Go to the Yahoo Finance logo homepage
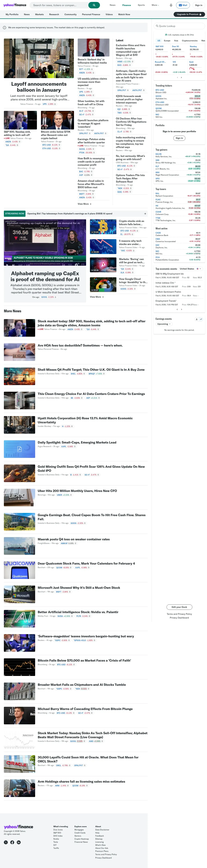This screenshot has height=868, width=207. coord(15,5)
